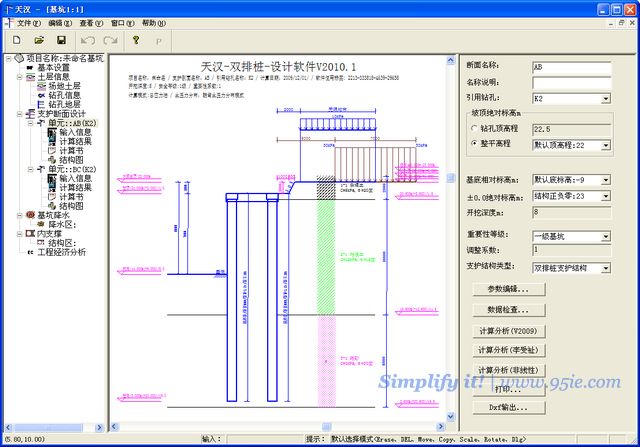Open 钻孔信息 node icon in tree
Image resolution: width=640 pixels, height=447 pixels.
tap(40, 96)
